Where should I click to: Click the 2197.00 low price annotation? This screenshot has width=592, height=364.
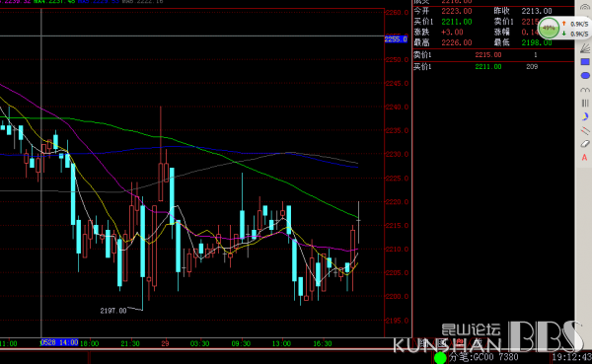[x=113, y=311]
